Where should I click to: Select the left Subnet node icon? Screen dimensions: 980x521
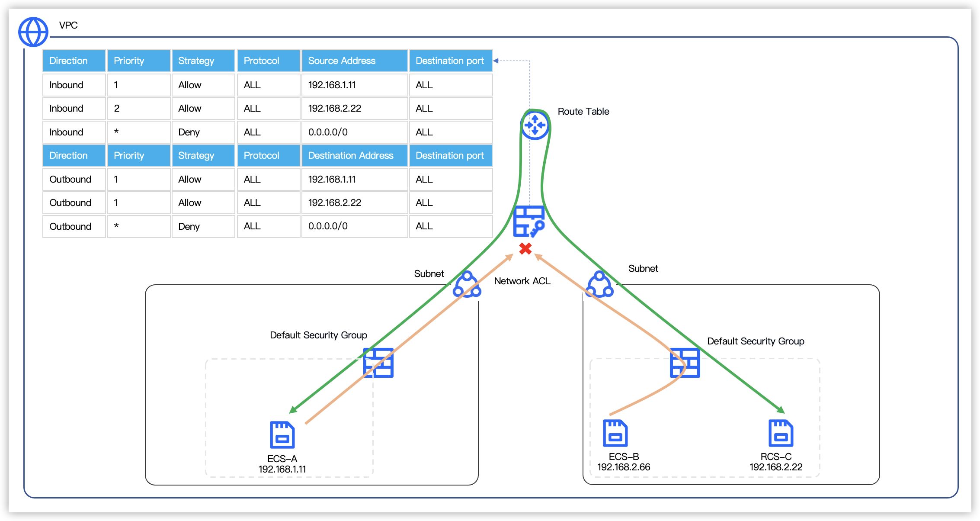(x=467, y=284)
